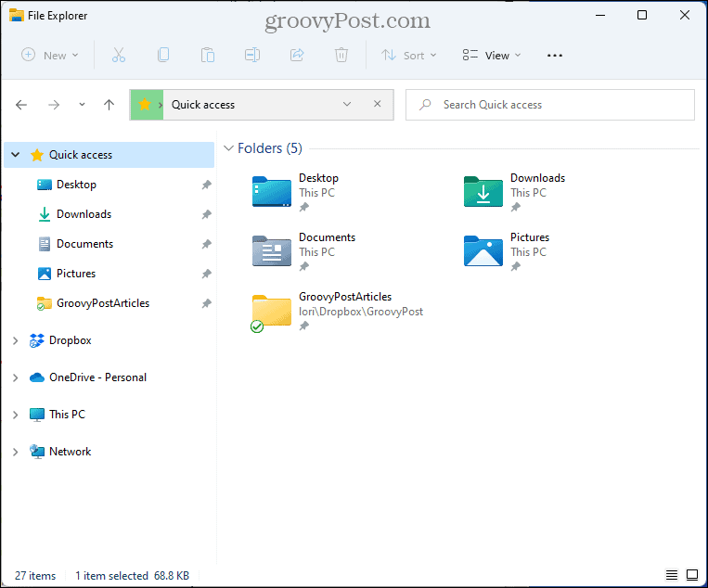The height and width of the screenshot is (588, 708).
Task: Click the lori\Dropbox\GroovyPost path text
Action: click(361, 312)
